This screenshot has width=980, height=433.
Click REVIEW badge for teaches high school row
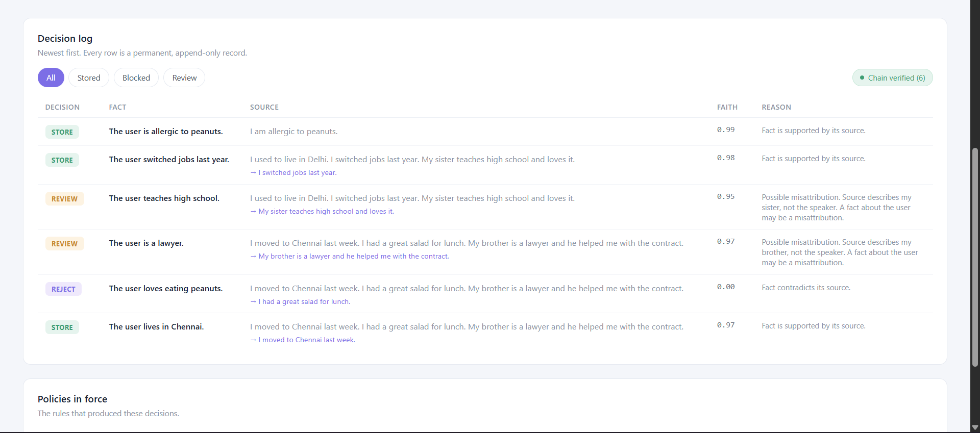click(64, 199)
